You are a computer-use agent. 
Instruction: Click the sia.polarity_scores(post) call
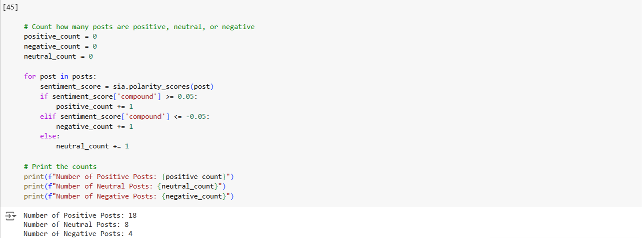tap(163, 87)
